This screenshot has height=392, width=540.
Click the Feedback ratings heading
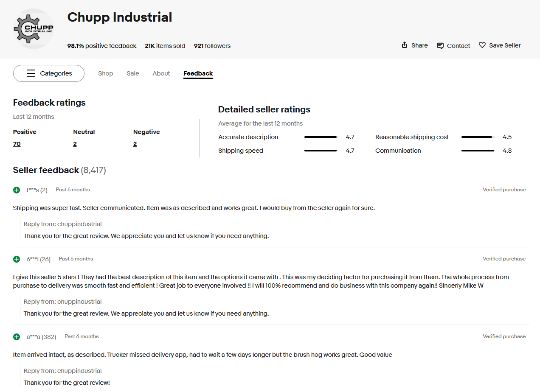pyautogui.click(x=49, y=103)
